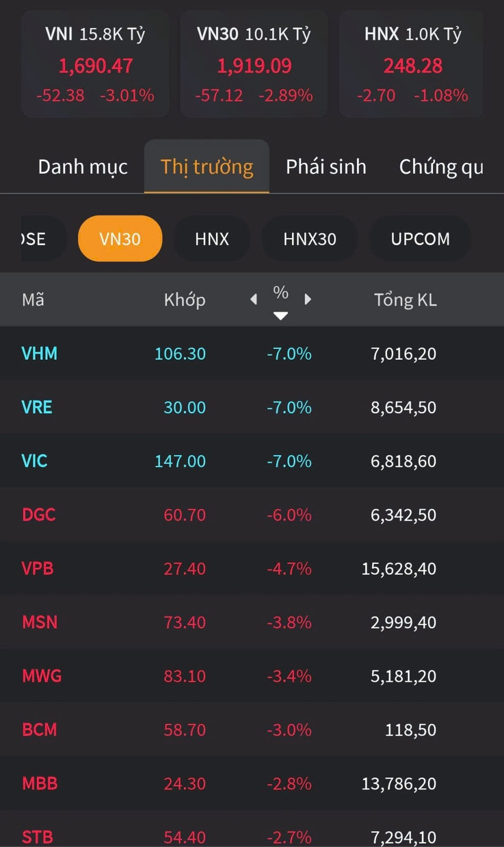Click the left arrow beside % column
Screen dimensions: 504x847
254,300
